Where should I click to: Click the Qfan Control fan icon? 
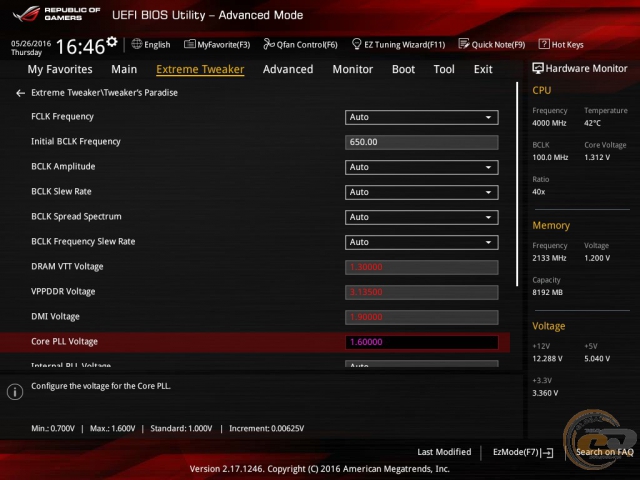coord(269,44)
